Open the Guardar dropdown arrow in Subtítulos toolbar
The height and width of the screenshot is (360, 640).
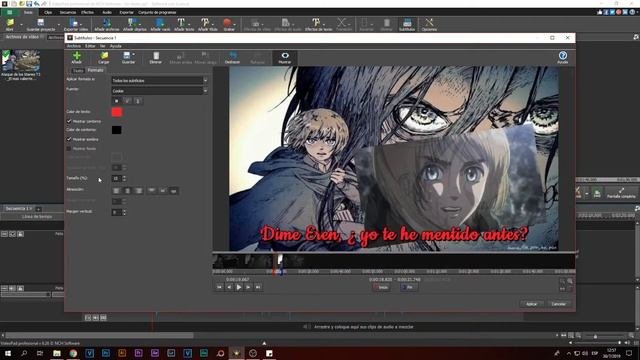pyautogui.click(x=134, y=55)
